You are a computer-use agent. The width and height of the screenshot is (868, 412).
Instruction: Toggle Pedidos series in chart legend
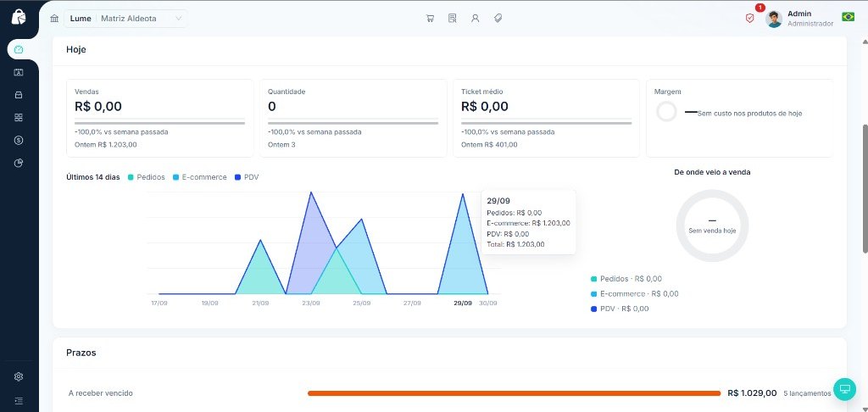(x=146, y=177)
